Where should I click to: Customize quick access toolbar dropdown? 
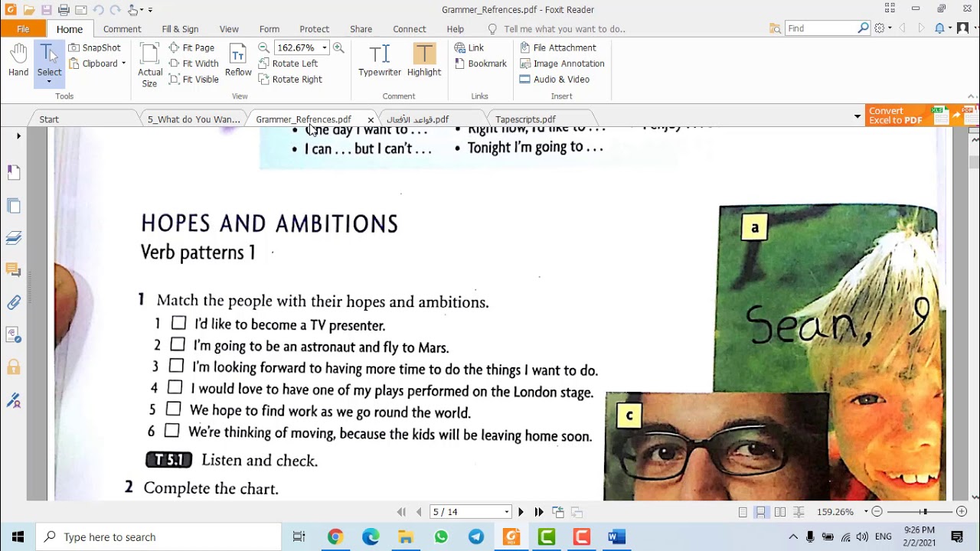click(x=150, y=10)
